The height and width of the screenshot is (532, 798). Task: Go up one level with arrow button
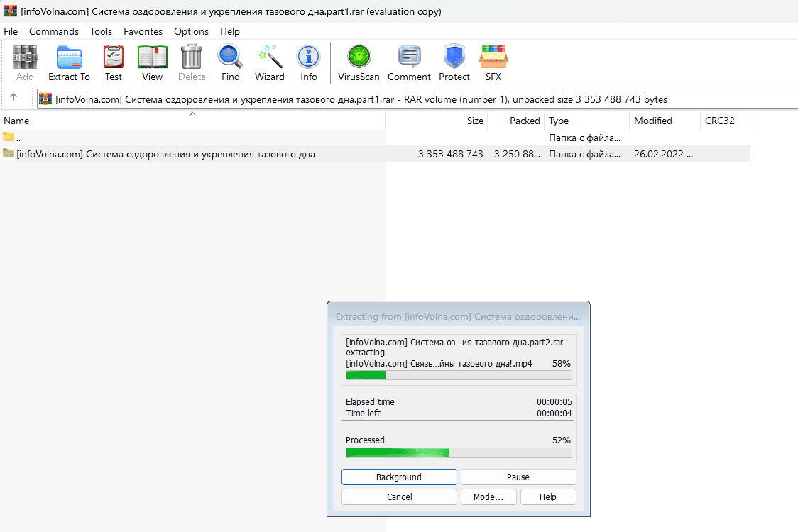click(13, 98)
